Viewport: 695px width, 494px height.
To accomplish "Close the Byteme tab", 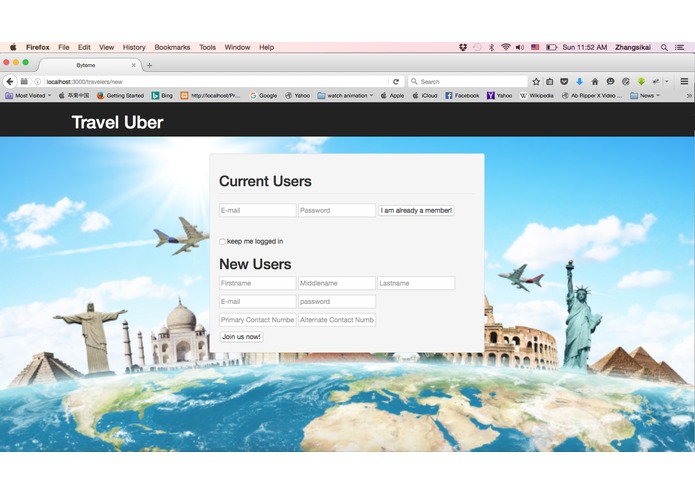I will point(133,65).
